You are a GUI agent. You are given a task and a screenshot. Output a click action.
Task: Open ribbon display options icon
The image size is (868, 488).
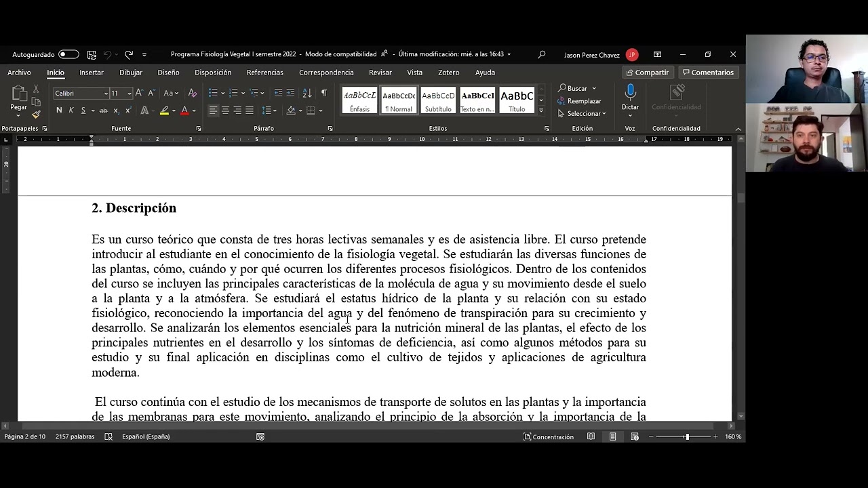tap(657, 54)
